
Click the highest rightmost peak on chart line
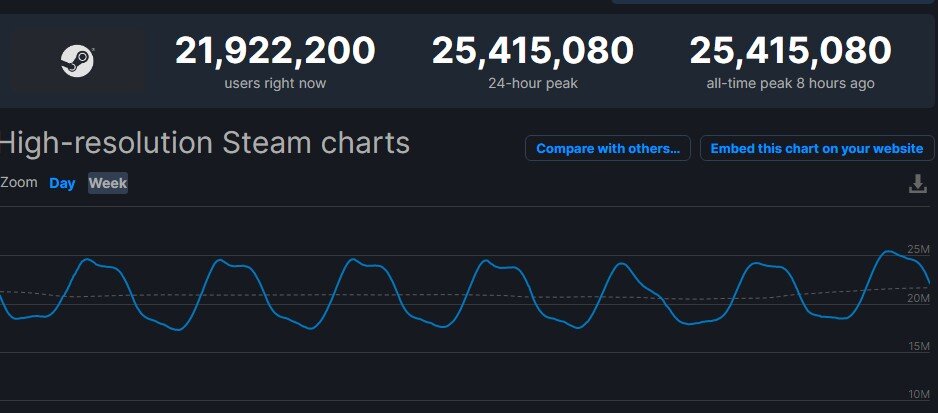888,251
